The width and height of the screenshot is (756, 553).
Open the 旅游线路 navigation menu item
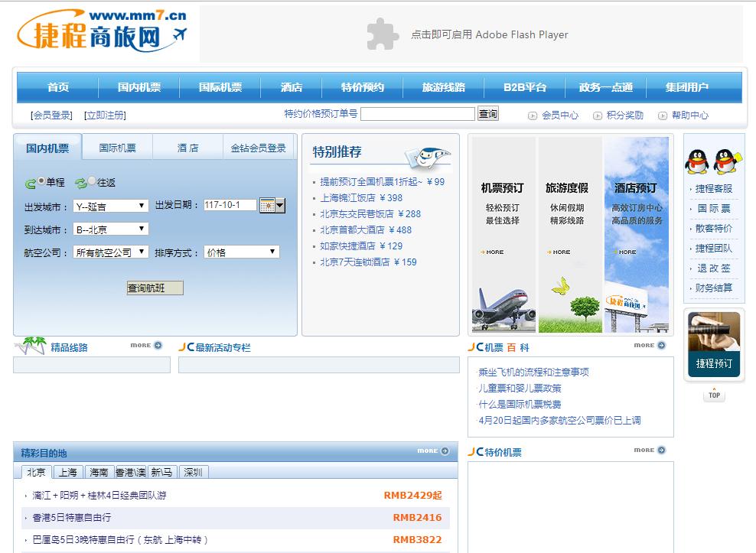click(x=443, y=87)
